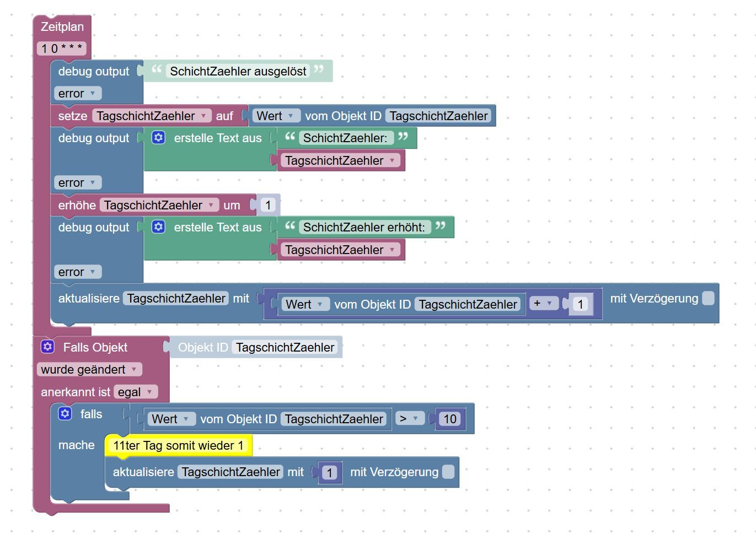Open TagschichtZaehler variable dropdown in setze block
The image size is (756, 534).
[x=152, y=116]
